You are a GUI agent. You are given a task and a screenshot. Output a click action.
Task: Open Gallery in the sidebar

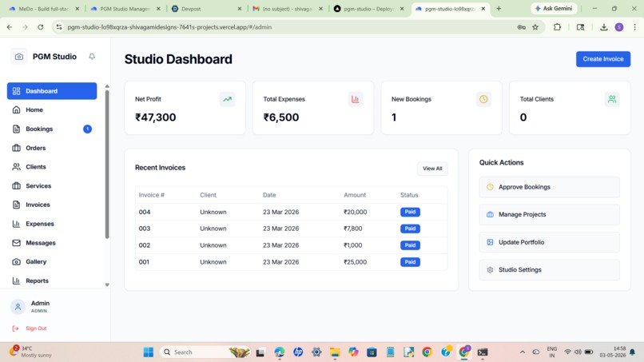tap(52, 262)
